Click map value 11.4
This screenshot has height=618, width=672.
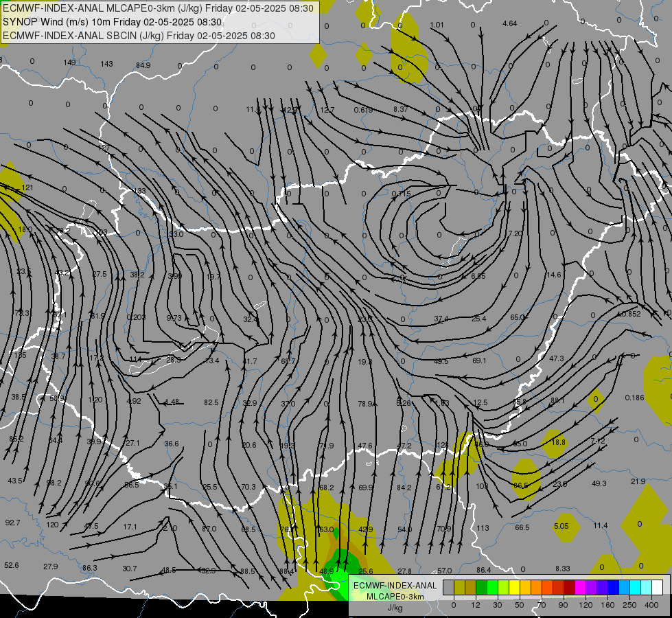click(x=601, y=525)
